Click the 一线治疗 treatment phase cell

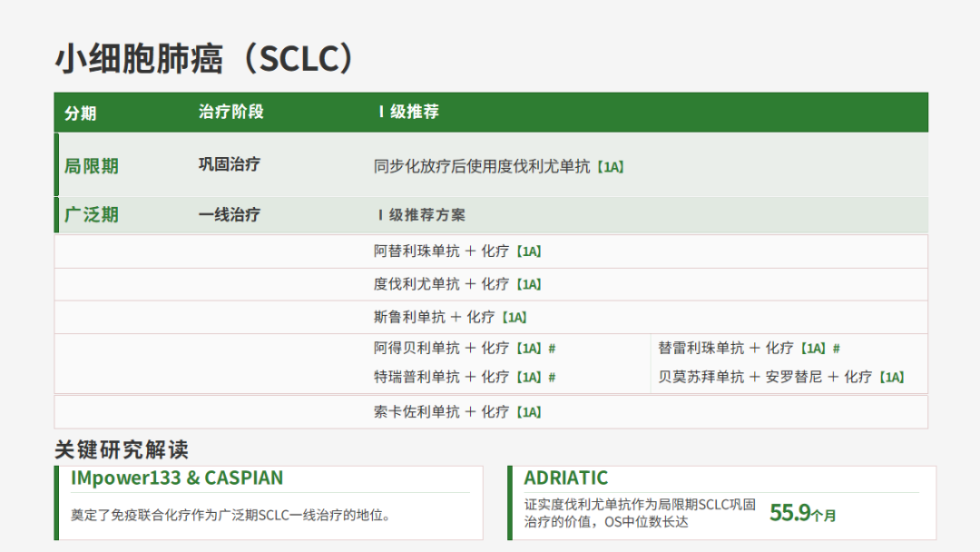[230, 215]
